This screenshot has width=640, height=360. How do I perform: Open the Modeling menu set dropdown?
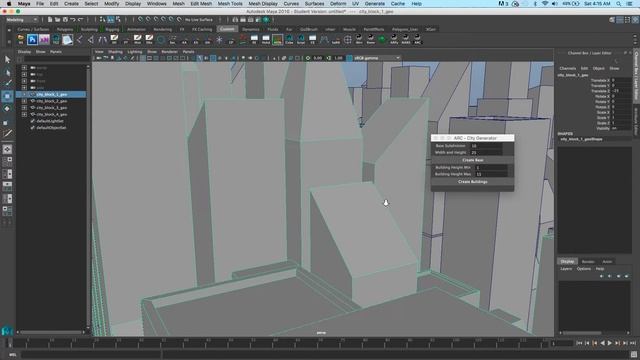21,20
